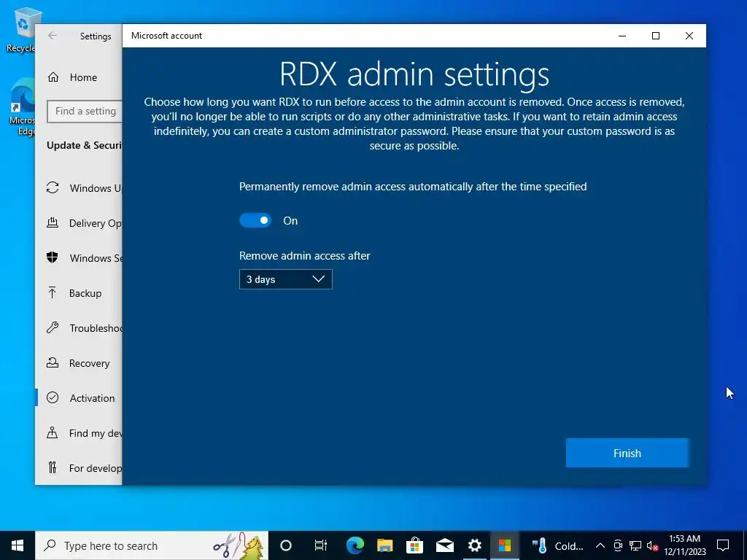Click the taskbar 'Type here to search' box

(152, 545)
